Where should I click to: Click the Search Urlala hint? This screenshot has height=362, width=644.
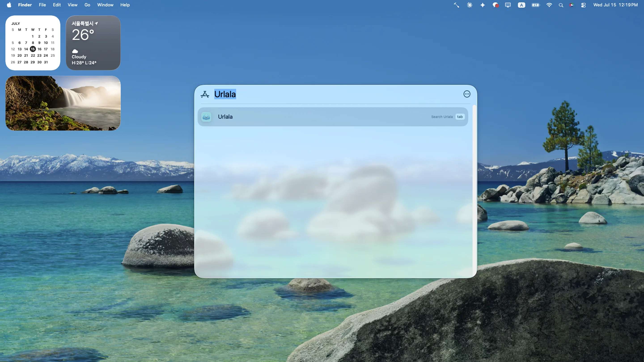[x=442, y=117]
